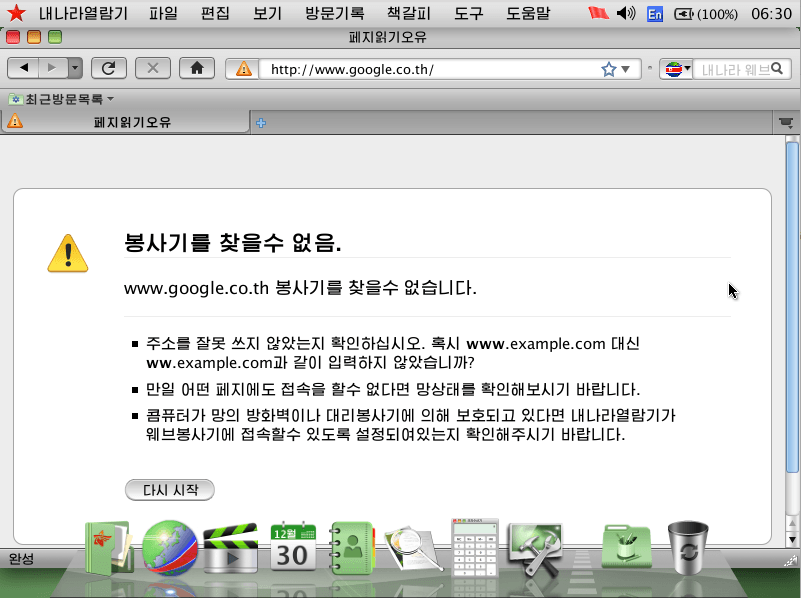Open the magnifier document viewer in dock

click(413, 549)
